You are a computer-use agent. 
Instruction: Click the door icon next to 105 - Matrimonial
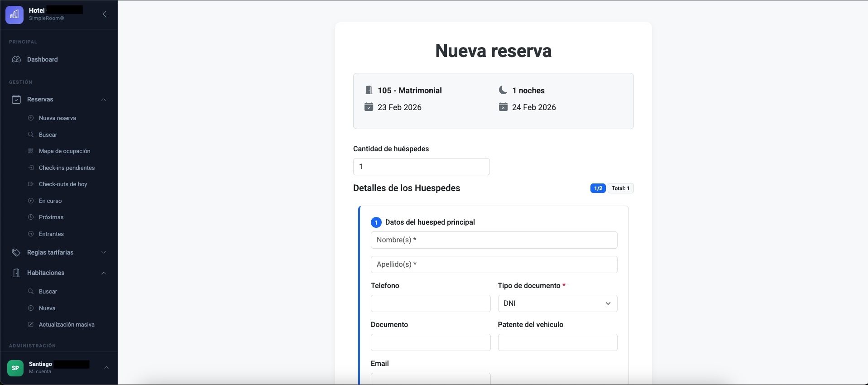(369, 90)
